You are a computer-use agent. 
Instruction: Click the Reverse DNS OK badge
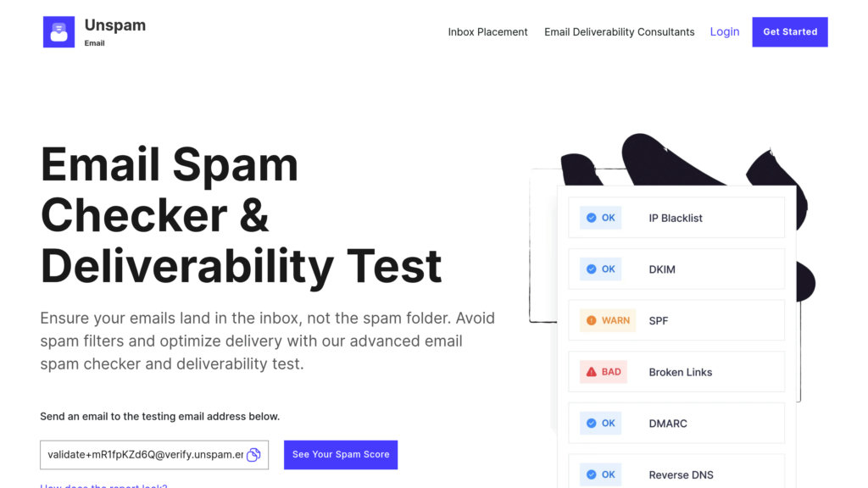pyautogui.click(x=601, y=474)
